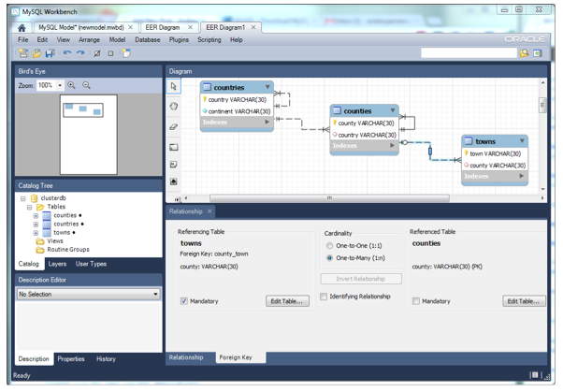Expand Indexes in countries table
563x392 pixels.
pyautogui.click(x=267, y=123)
